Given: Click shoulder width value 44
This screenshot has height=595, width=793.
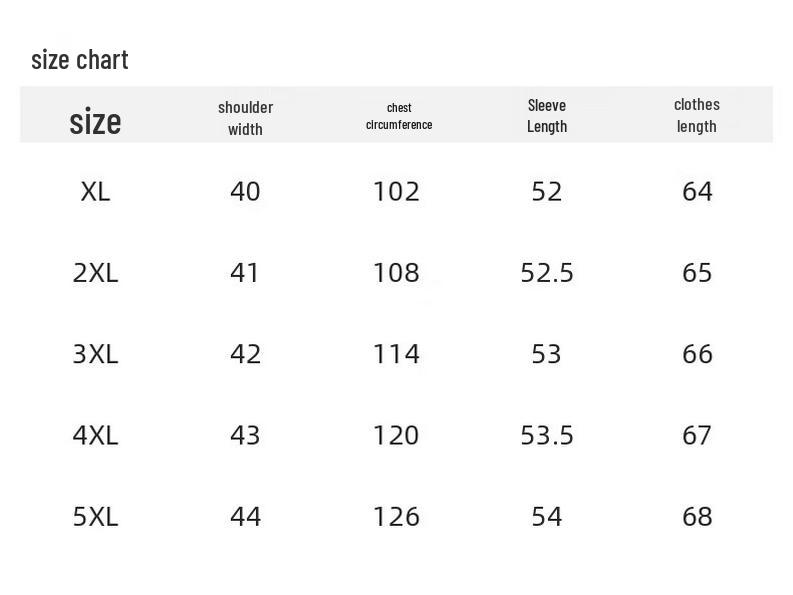Looking at the screenshot, I should 245,516.
